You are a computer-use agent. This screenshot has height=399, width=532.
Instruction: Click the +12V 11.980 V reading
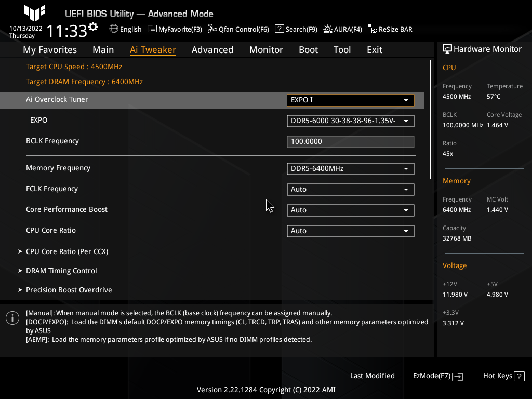455,295
